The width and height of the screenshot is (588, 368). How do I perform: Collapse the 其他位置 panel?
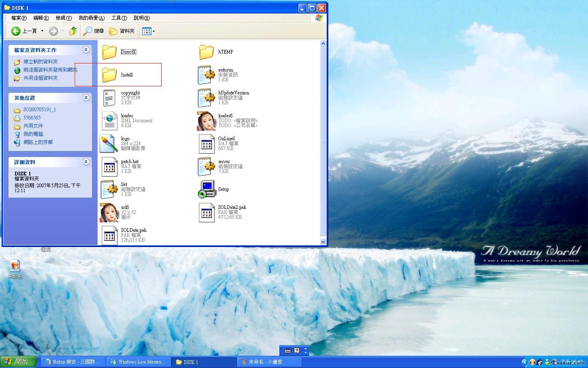click(x=86, y=98)
